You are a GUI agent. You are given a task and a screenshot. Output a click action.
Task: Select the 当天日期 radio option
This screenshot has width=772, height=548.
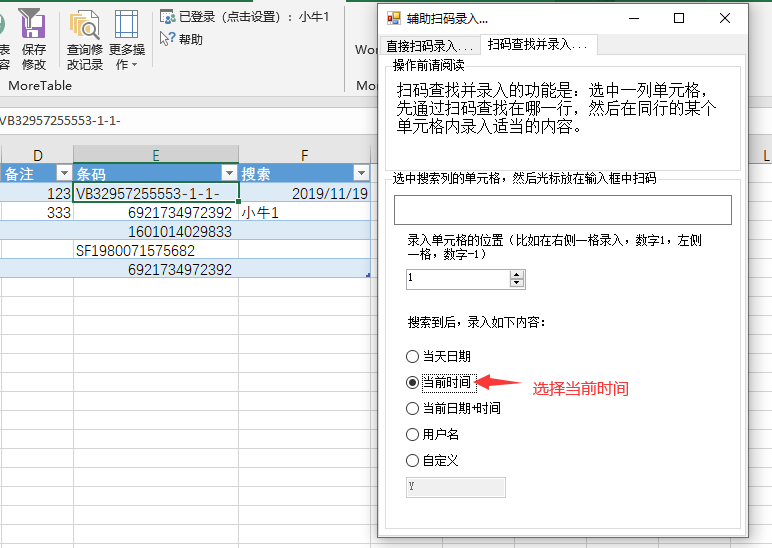tap(412, 356)
